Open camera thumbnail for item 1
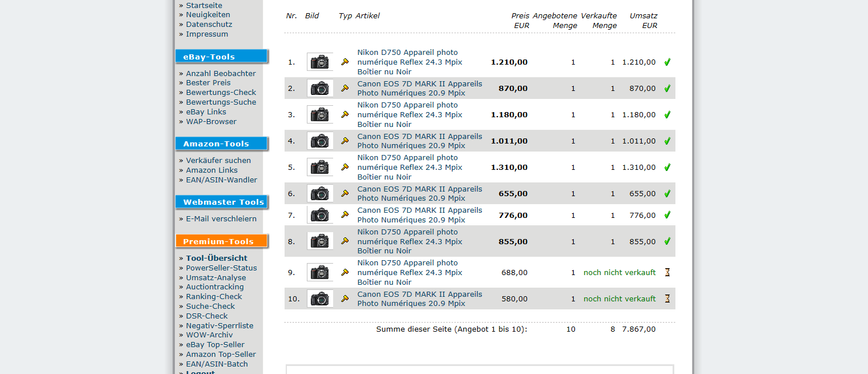868x374 pixels. tap(320, 62)
